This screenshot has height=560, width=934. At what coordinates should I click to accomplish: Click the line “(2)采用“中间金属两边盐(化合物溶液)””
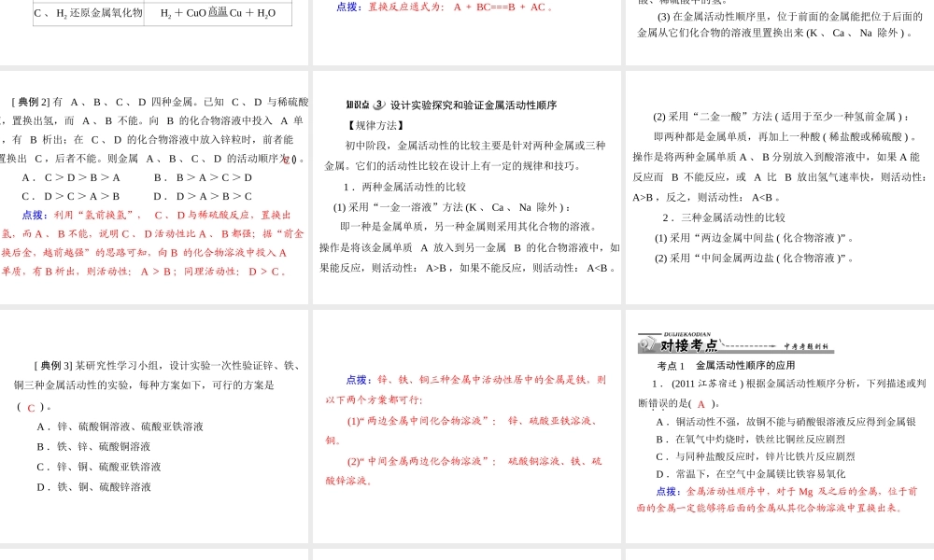click(754, 259)
